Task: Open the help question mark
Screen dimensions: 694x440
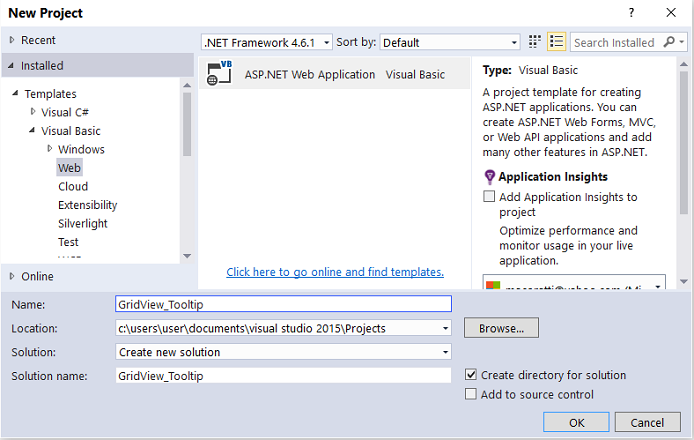Action: 632,12
